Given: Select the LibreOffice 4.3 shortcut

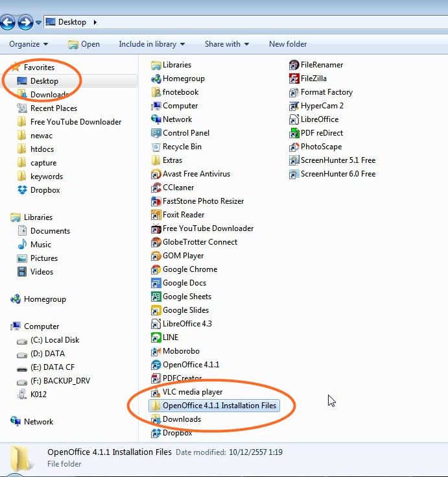Looking at the screenshot, I should coord(182,324).
